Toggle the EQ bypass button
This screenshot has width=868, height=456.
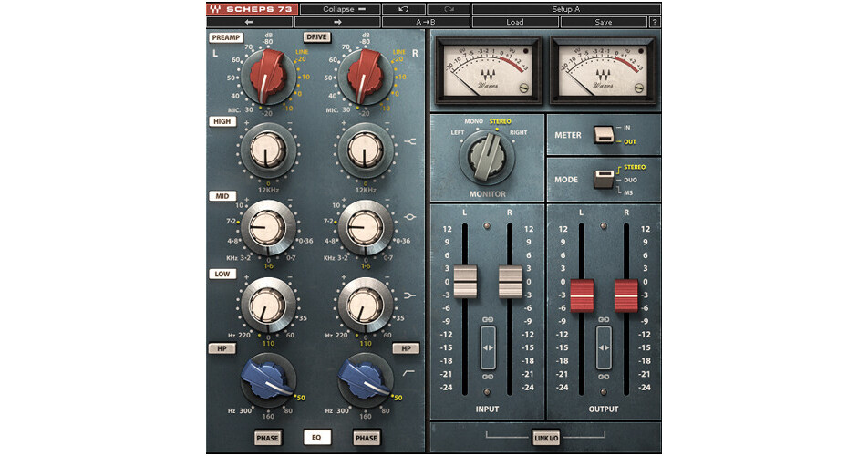pyautogui.click(x=316, y=438)
